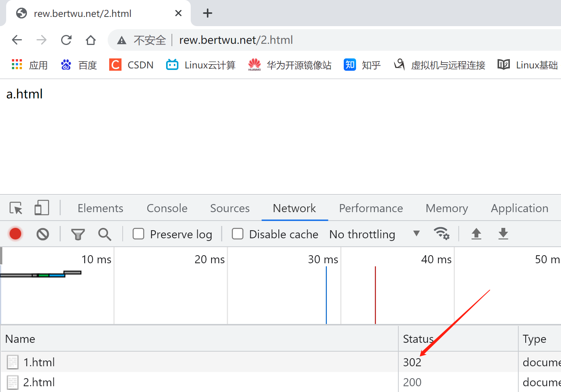Open the 虚拟机与远程连接 bookmark
Image resolution: width=561 pixels, height=392 pixels.
click(439, 65)
